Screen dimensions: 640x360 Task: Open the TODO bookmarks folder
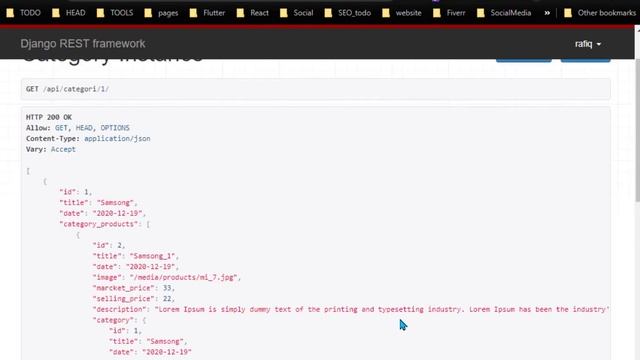(24, 13)
